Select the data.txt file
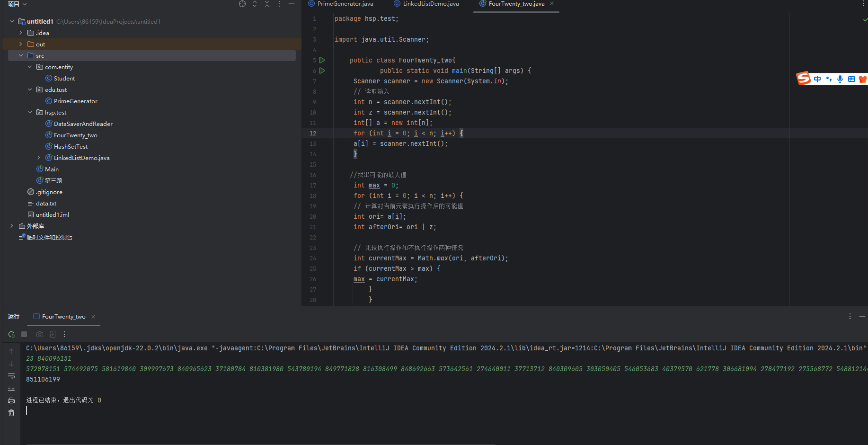868x445 pixels. 42,203
